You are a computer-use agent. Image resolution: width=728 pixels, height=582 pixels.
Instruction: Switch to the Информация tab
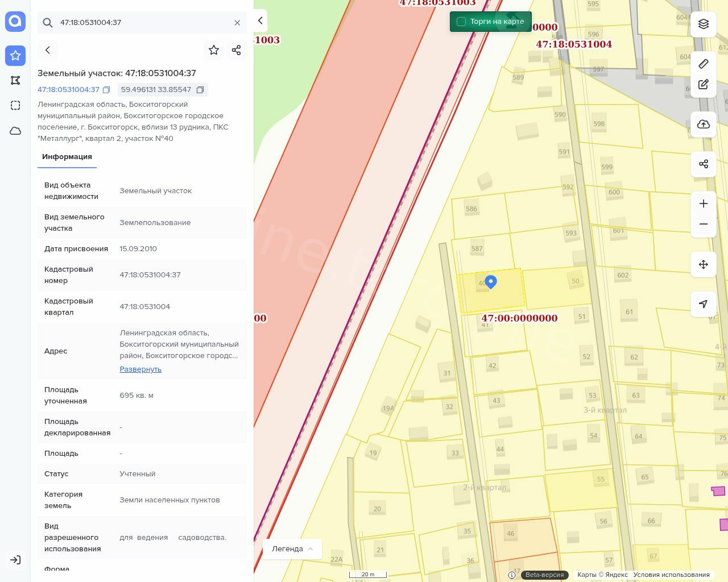(x=67, y=157)
